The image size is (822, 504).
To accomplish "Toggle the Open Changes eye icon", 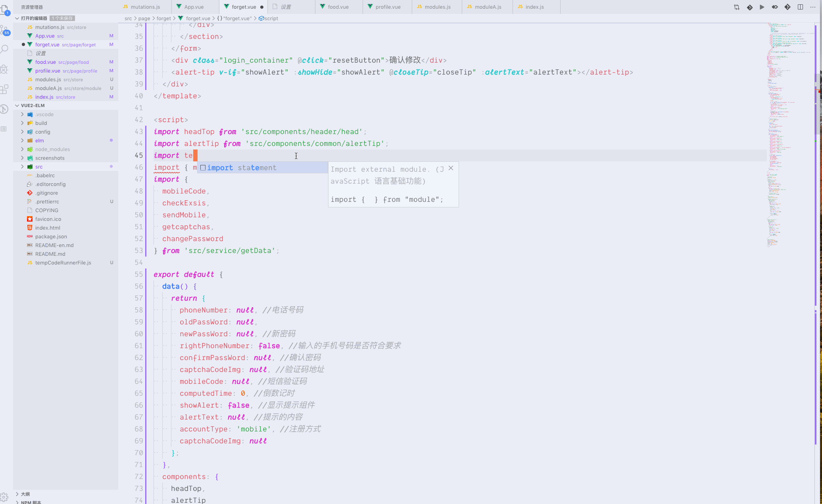I will coord(774,7).
